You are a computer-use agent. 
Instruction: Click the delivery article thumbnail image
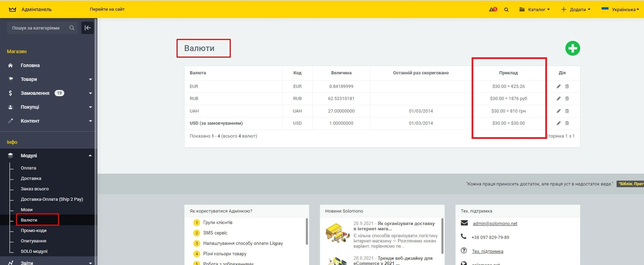pyautogui.click(x=337, y=233)
